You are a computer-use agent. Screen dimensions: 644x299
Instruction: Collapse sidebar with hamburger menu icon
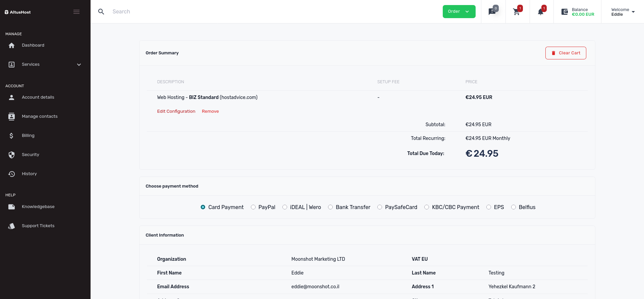pyautogui.click(x=76, y=12)
